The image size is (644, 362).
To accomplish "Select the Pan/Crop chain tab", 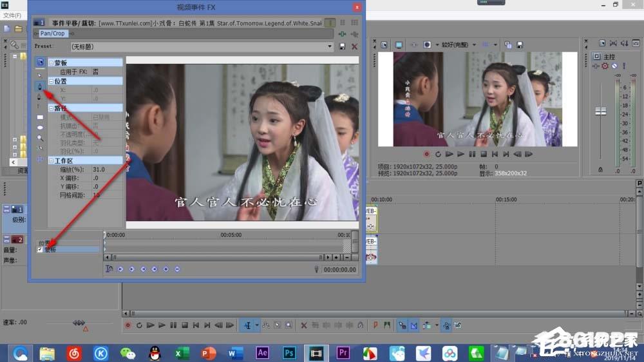I will click(x=53, y=33).
